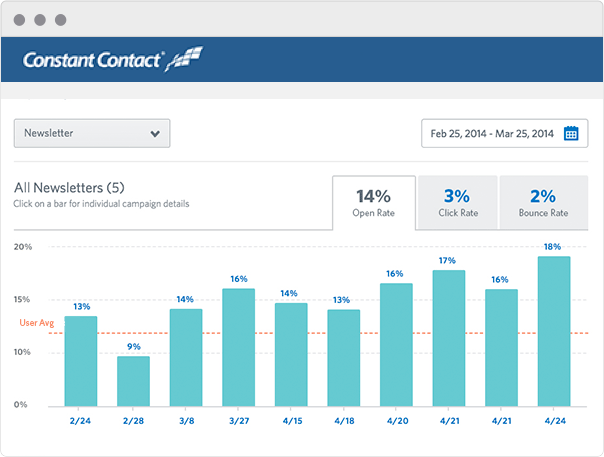Open the Feb 25 - Mar 25 date range field
Screen dimensions: 604x457
tap(505, 133)
